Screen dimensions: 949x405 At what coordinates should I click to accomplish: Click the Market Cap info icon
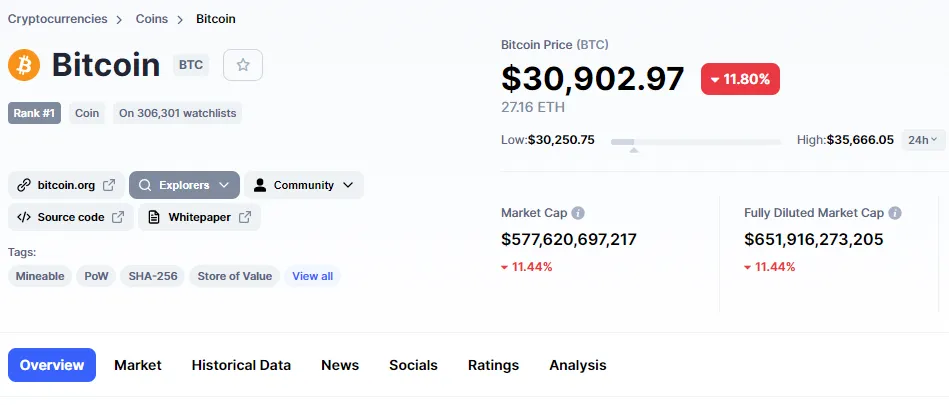point(578,213)
